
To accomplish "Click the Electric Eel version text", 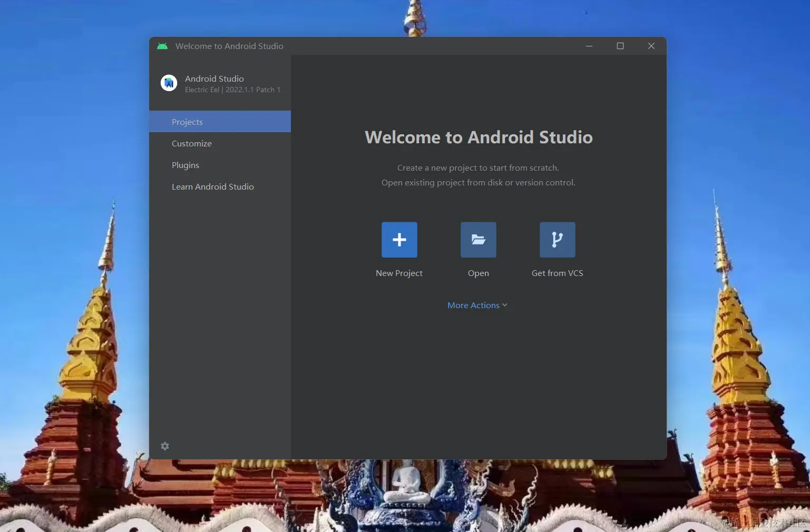I will (x=232, y=90).
